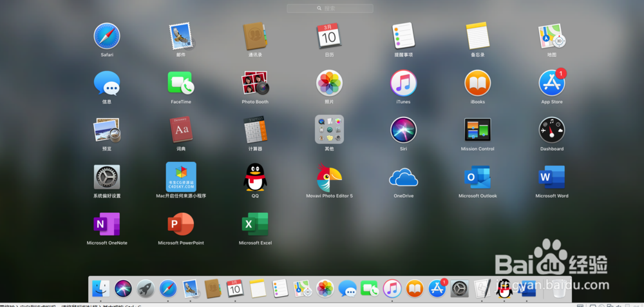Launch the 预览 preview app

coord(107,130)
